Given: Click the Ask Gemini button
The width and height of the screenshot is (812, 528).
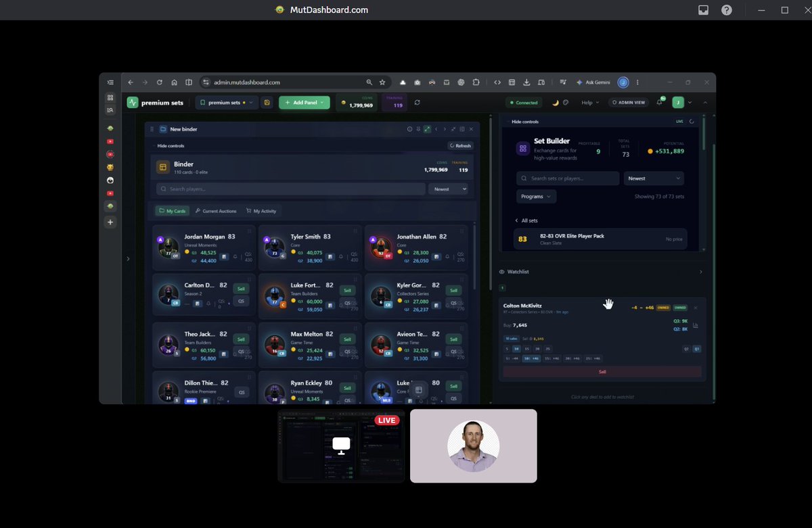Looking at the screenshot, I should point(593,82).
